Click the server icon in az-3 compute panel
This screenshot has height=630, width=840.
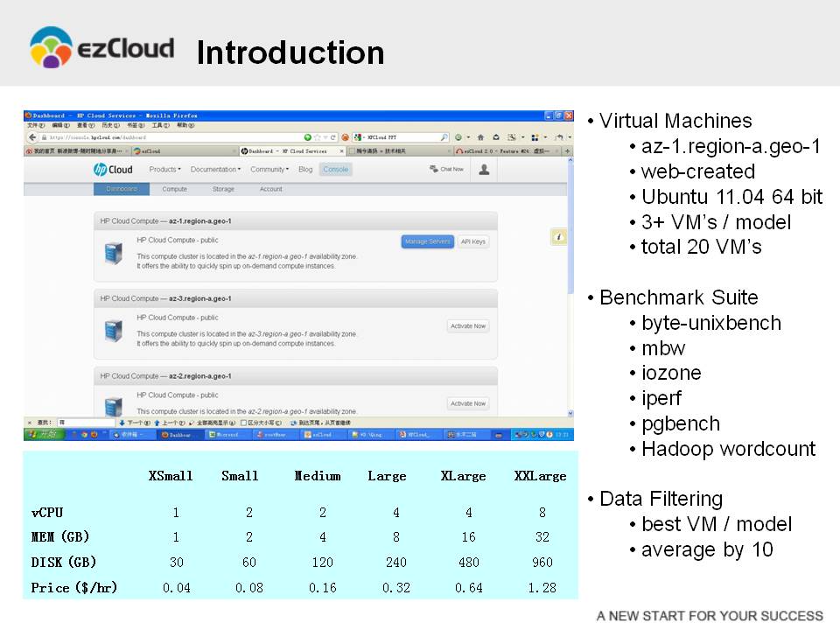coord(113,332)
